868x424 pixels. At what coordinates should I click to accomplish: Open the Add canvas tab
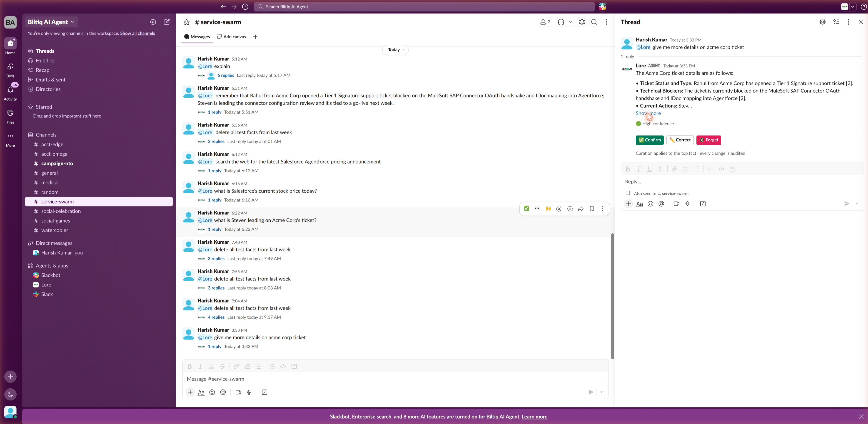232,37
